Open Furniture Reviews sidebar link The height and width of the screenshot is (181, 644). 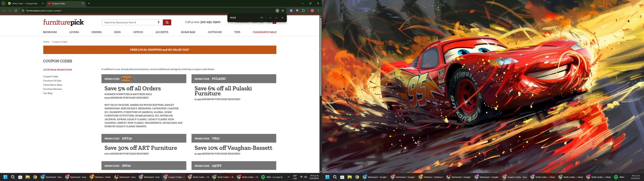[x=52, y=89]
